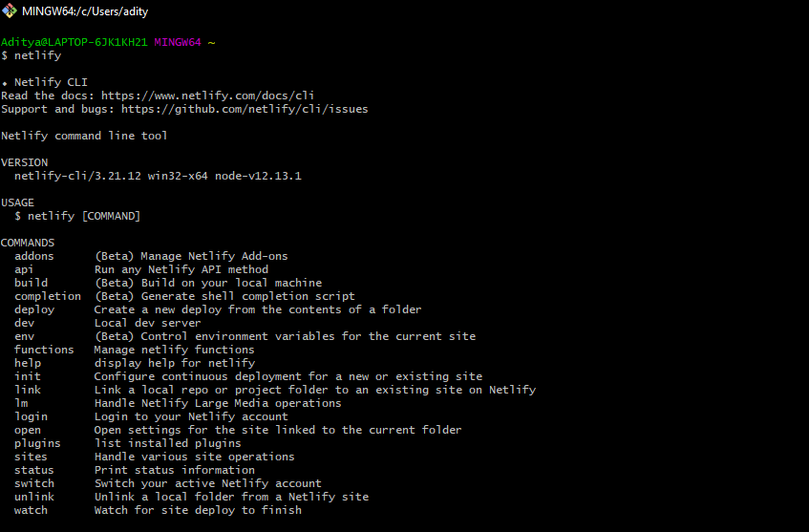Click the 'watch' command entry
Image resolution: width=809 pixels, height=532 pixels.
(x=31, y=510)
